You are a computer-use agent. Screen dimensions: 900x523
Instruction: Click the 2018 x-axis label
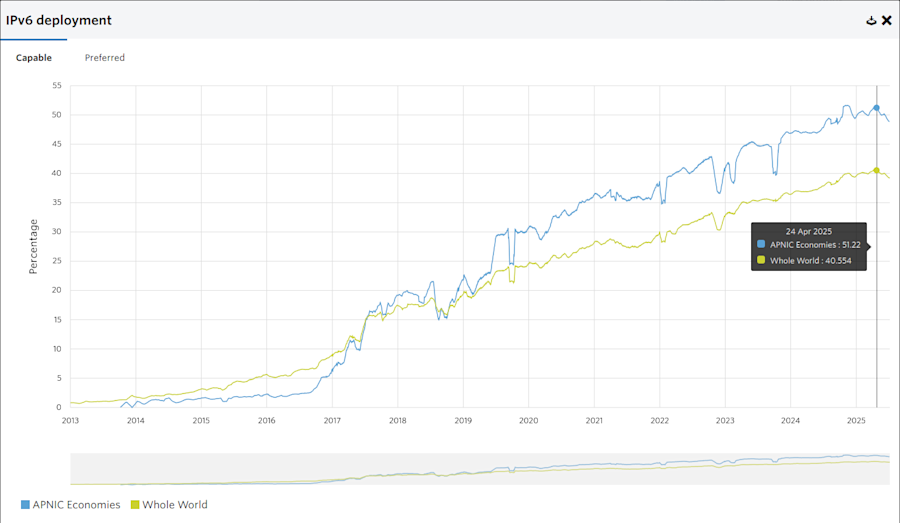click(398, 420)
